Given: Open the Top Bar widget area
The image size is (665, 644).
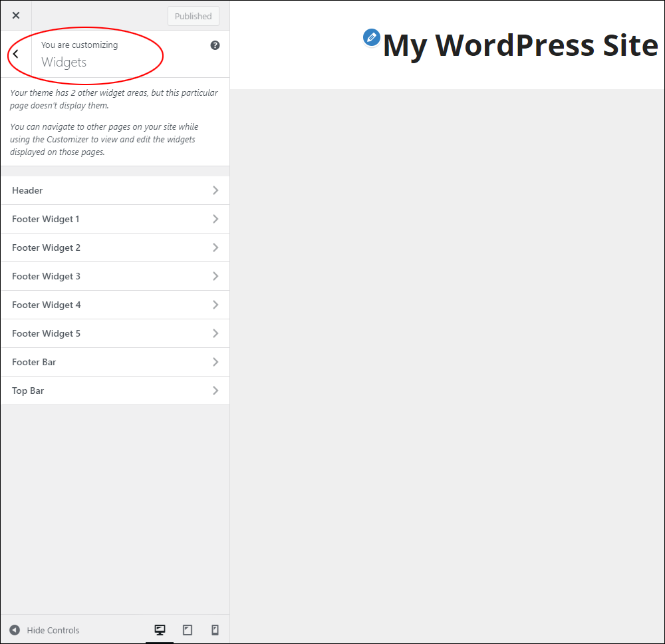Looking at the screenshot, I should (115, 391).
